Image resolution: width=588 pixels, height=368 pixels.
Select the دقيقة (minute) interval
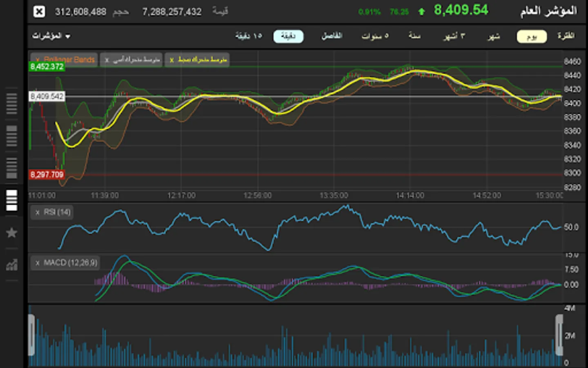click(x=288, y=36)
